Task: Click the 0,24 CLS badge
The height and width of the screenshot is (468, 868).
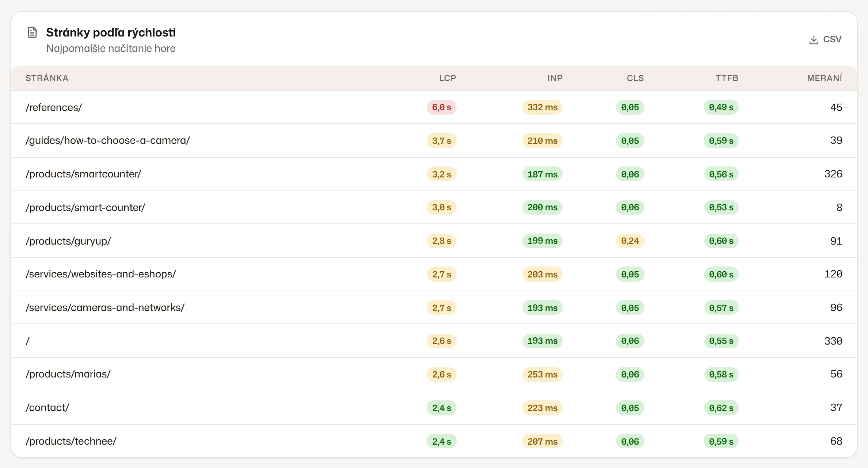Action: [630, 241]
